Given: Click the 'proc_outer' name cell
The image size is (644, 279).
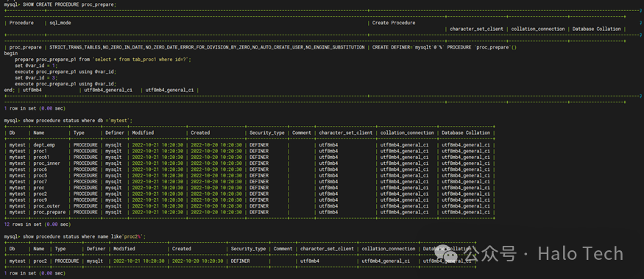Looking at the screenshot, I should tap(47, 206).
